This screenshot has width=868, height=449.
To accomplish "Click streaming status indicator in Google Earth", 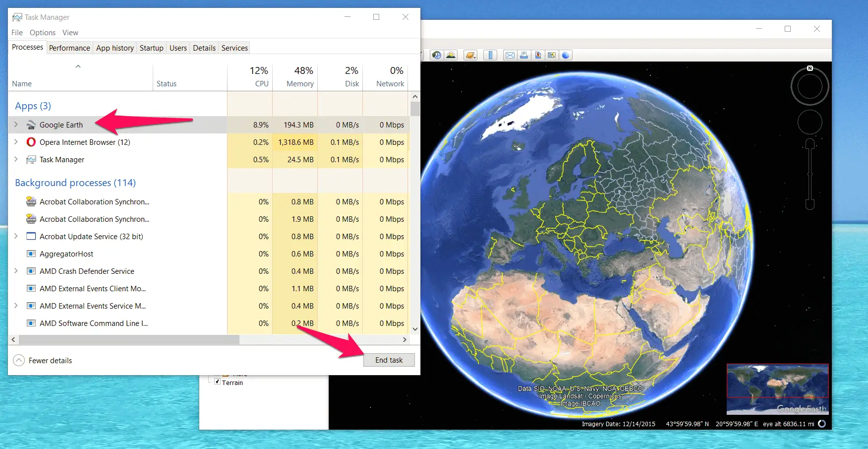I will (x=822, y=424).
